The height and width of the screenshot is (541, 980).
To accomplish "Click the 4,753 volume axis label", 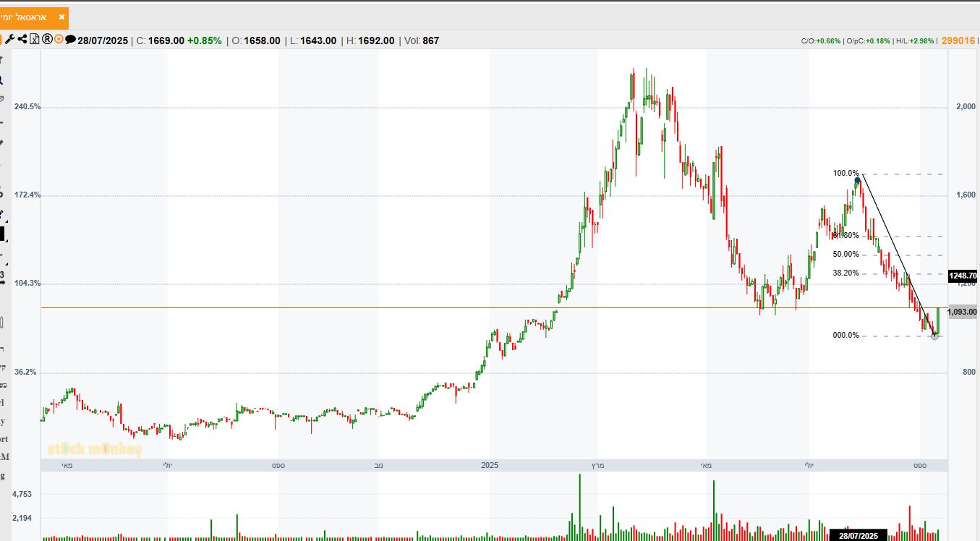I will tap(22, 494).
